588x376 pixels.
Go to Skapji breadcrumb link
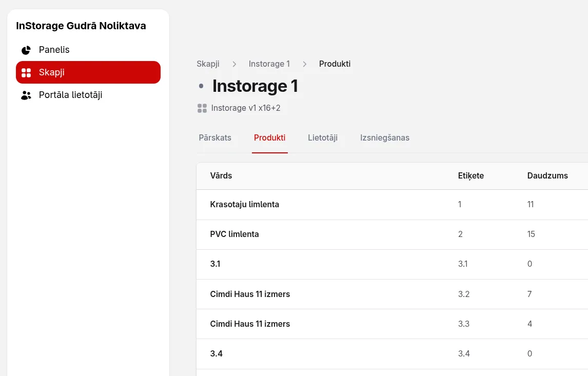tap(208, 64)
